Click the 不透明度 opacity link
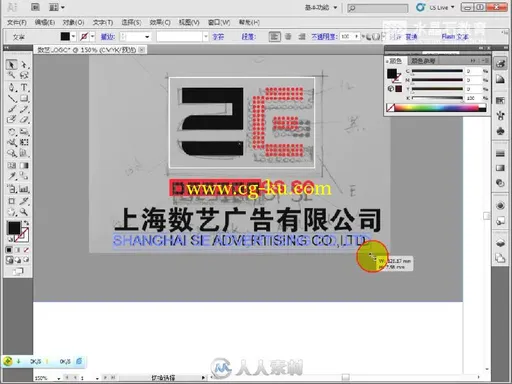 point(324,36)
